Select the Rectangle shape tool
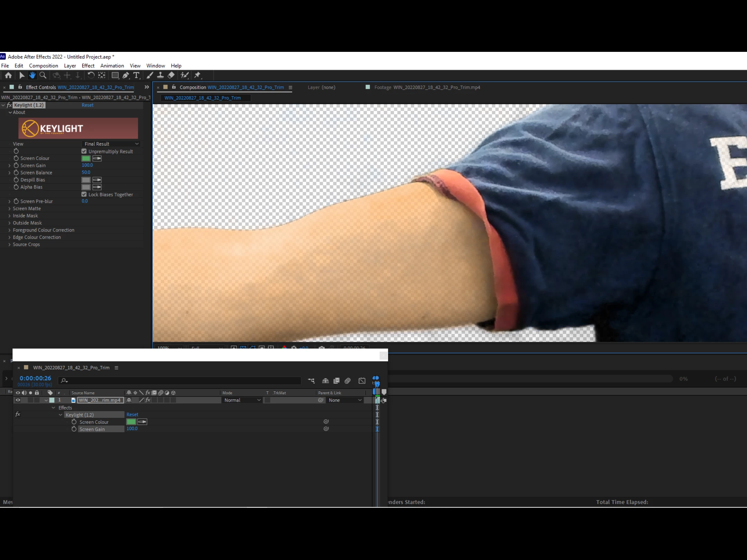The height and width of the screenshot is (560, 747). pos(115,75)
